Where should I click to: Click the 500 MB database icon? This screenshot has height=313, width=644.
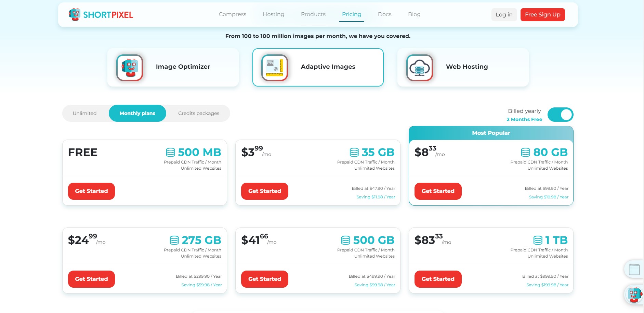(170, 152)
